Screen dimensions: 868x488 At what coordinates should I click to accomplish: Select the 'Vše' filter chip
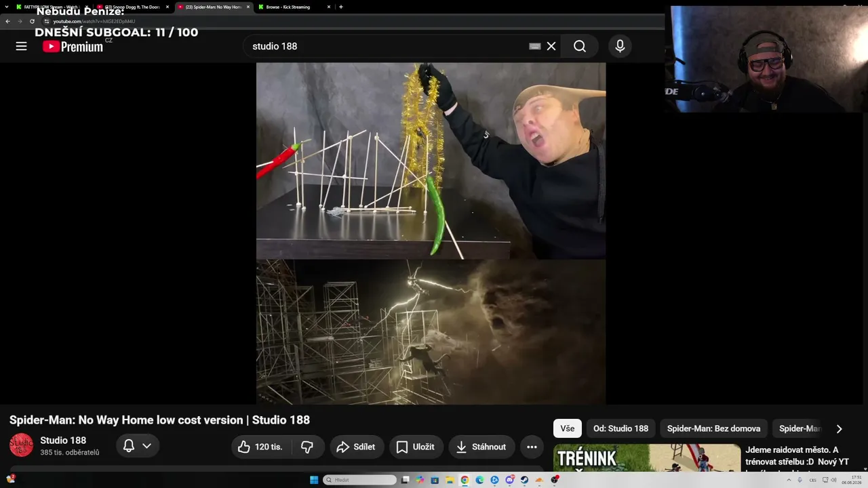pos(568,428)
